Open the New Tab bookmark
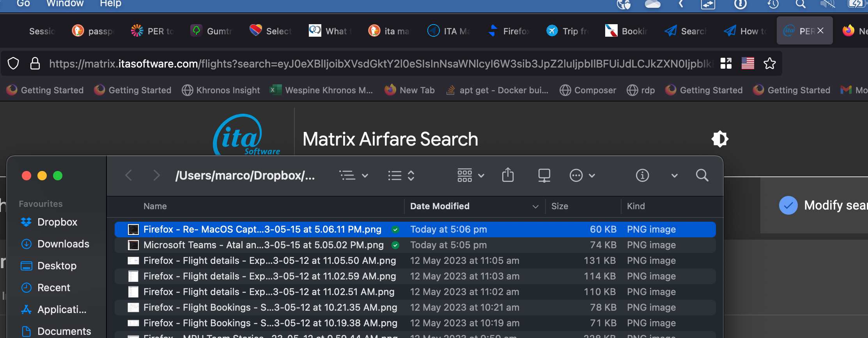This screenshot has height=338, width=868. [409, 90]
